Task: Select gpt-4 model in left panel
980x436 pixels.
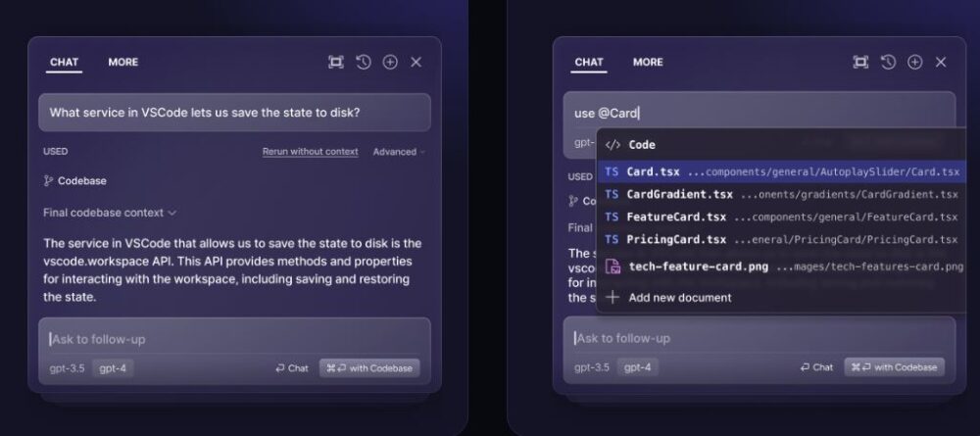Action: tap(113, 368)
